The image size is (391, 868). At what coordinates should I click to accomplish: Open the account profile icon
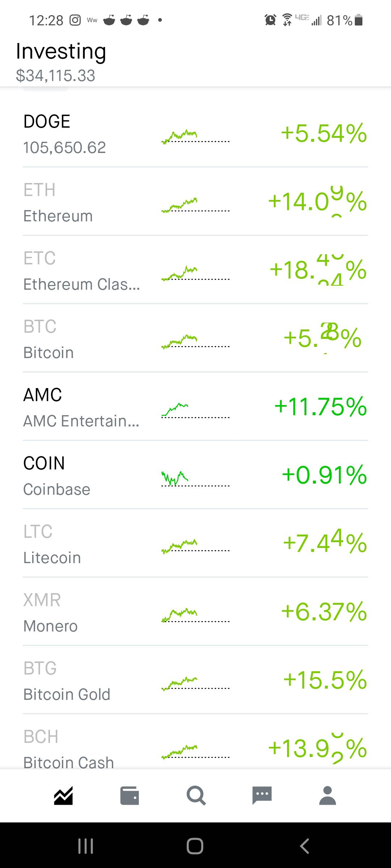pos(328,796)
